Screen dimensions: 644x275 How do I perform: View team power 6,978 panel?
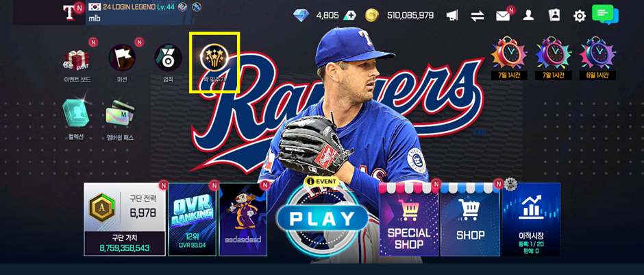click(x=125, y=219)
